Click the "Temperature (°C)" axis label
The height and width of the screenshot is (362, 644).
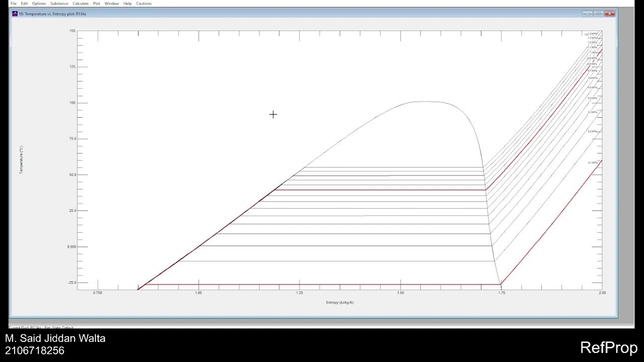tap(21, 160)
